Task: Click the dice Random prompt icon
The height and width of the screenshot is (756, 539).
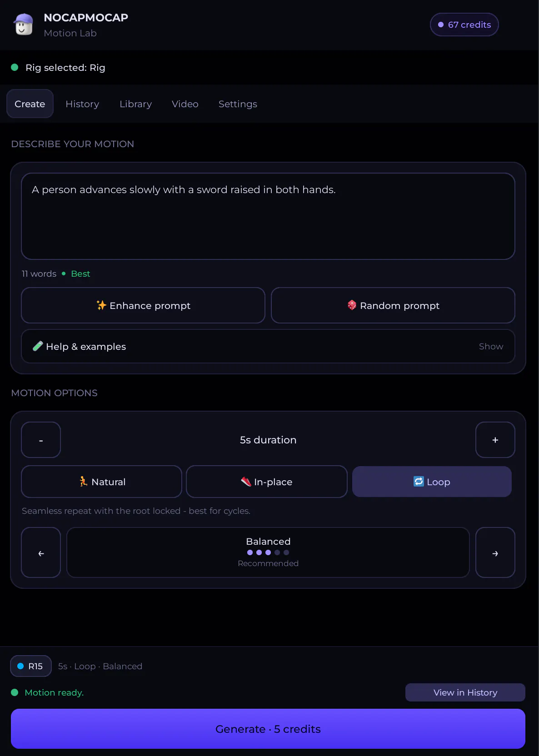Action: click(352, 305)
